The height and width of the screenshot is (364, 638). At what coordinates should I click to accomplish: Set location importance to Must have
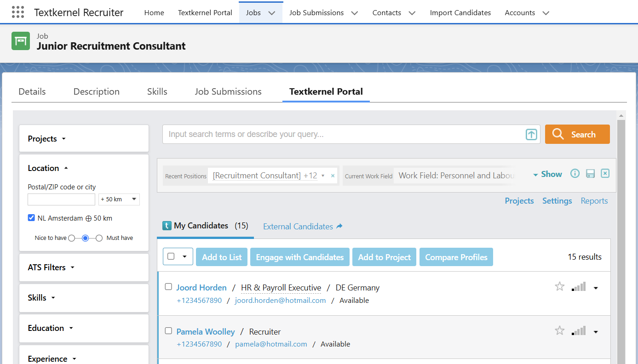coord(99,238)
